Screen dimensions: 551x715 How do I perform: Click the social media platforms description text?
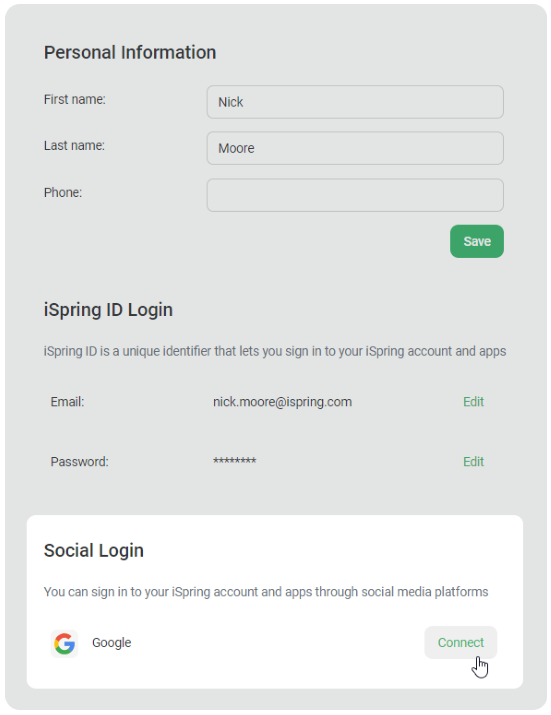(266, 592)
